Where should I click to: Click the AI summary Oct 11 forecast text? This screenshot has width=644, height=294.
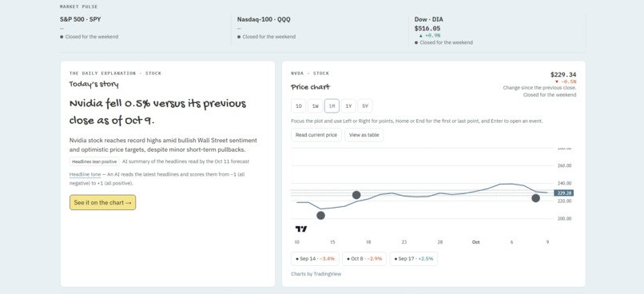coord(185,162)
